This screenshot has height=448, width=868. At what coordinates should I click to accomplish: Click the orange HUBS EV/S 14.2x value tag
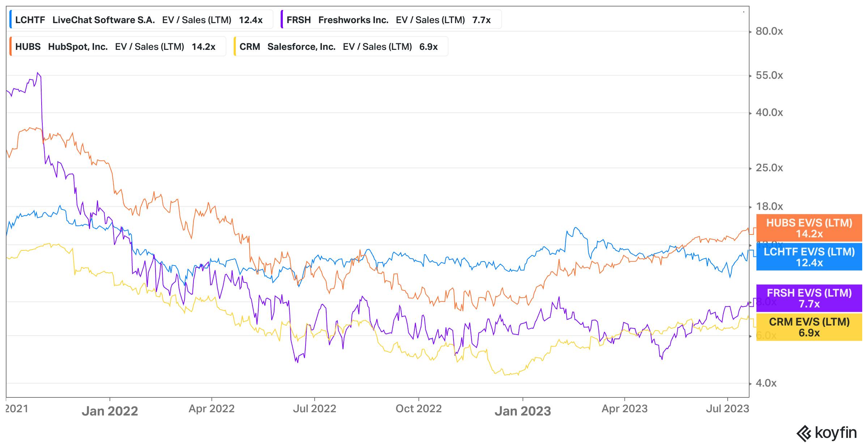[809, 228]
